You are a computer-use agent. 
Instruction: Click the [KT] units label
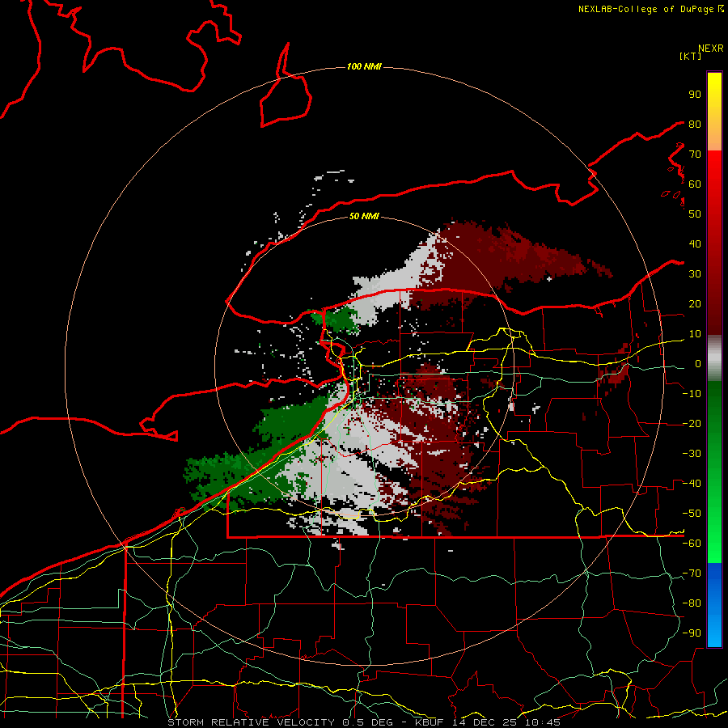[x=691, y=56]
